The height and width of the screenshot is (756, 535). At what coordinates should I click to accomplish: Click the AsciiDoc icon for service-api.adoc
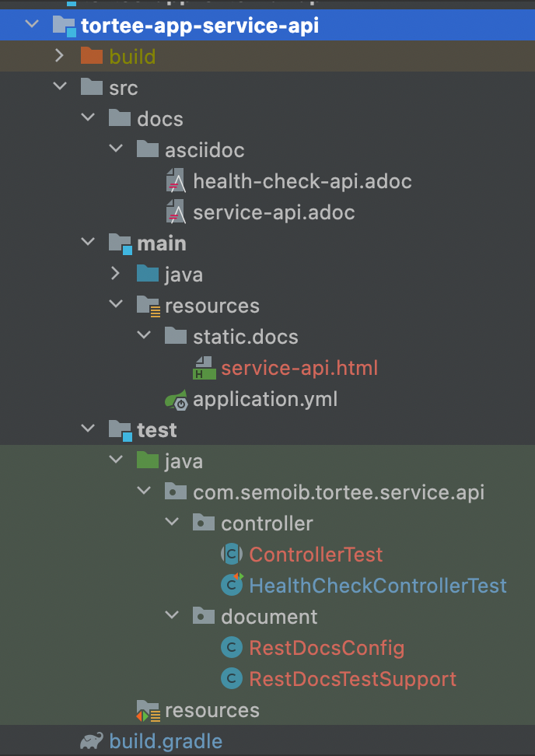(x=176, y=212)
